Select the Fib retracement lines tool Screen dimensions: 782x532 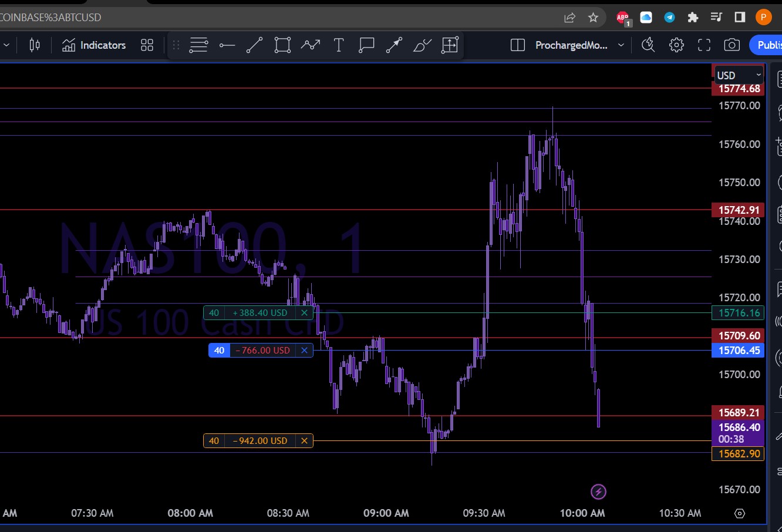tap(198, 45)
